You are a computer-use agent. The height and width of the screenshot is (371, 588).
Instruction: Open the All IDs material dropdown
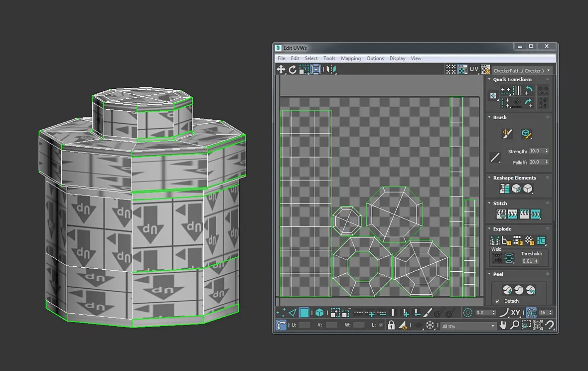(468, 326)
